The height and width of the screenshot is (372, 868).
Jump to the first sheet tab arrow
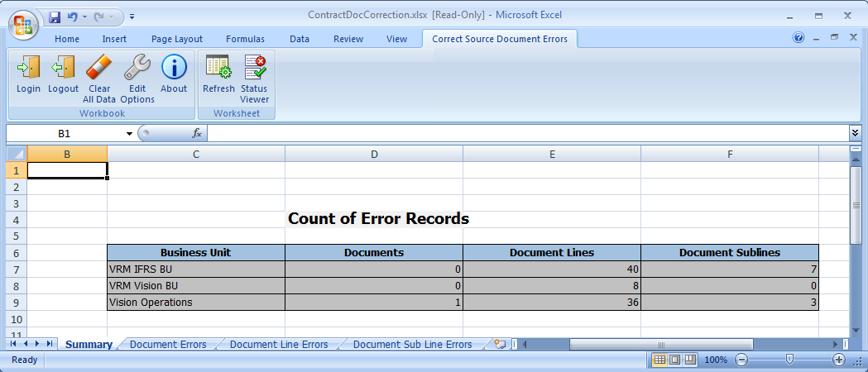[x=13, y=344]
